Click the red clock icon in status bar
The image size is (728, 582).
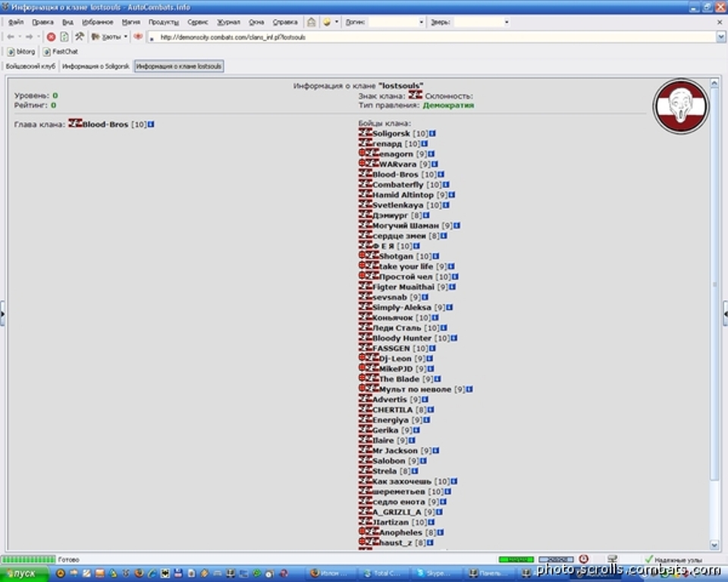click(x=584, y=559)
